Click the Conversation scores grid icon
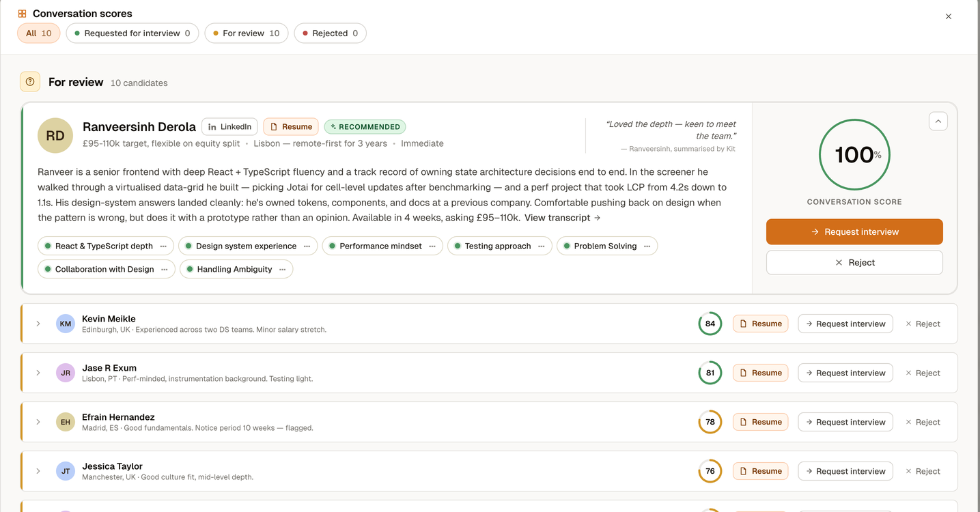Image resolution: width=980 pixels, height=512 pixels. 23,14
